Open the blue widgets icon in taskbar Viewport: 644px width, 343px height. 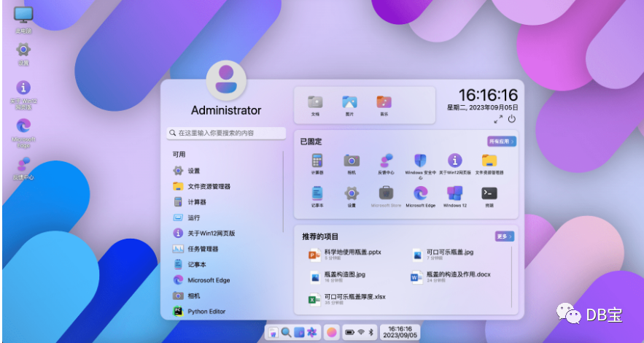[299, 332]
